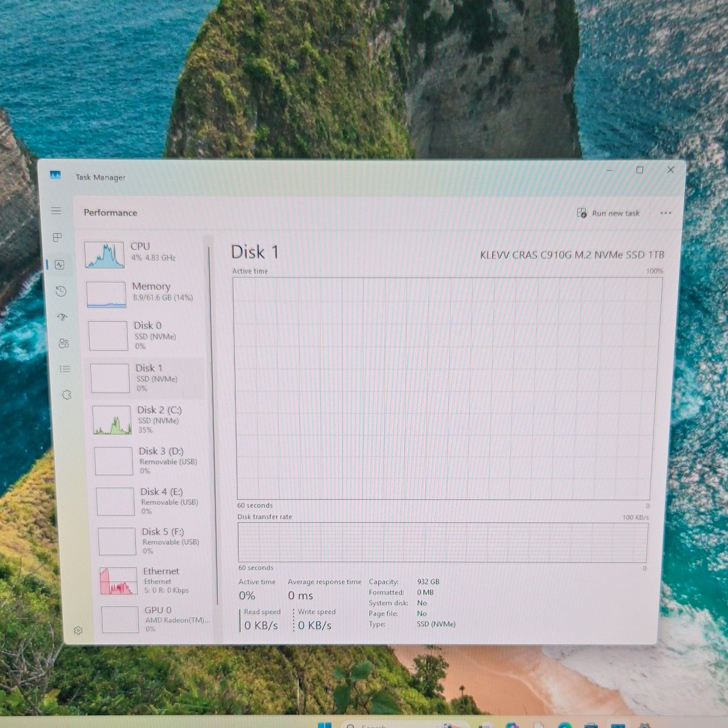Viewport: 728px width, 728px height.
Task: Open the Startup apps icon
Action: (x=62, y=317)
